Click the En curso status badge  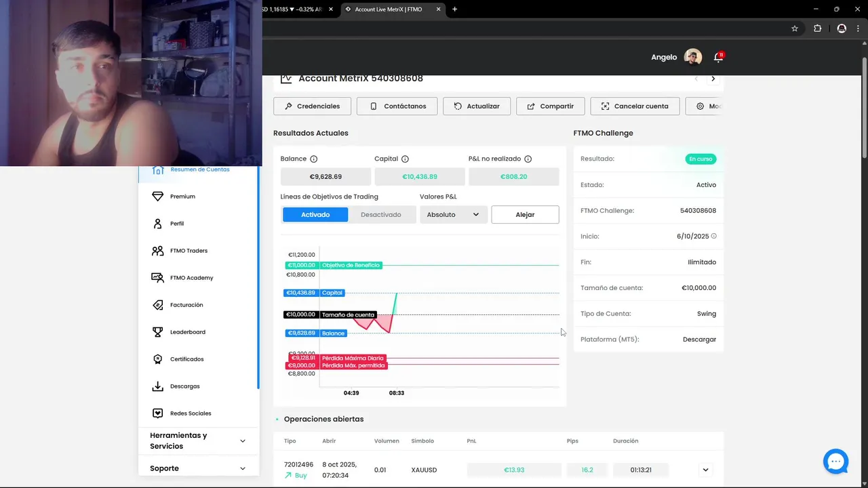pyautogui.click(x=701, y=159)
